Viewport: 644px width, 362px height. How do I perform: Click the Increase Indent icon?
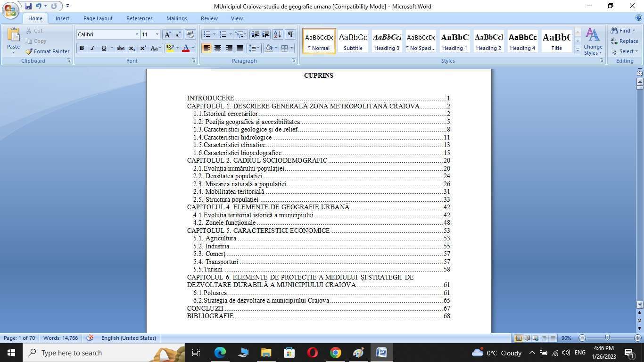click(266, 34)
